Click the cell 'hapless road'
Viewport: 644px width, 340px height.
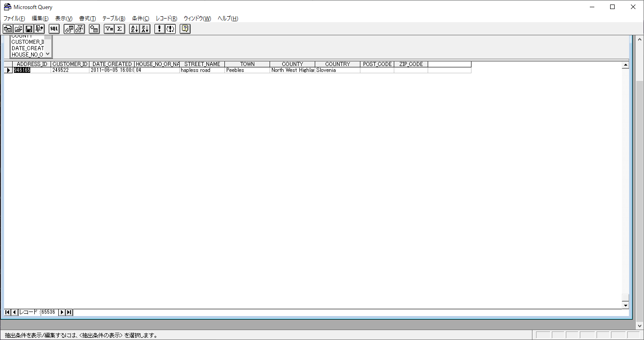click(x=202, y=70)
